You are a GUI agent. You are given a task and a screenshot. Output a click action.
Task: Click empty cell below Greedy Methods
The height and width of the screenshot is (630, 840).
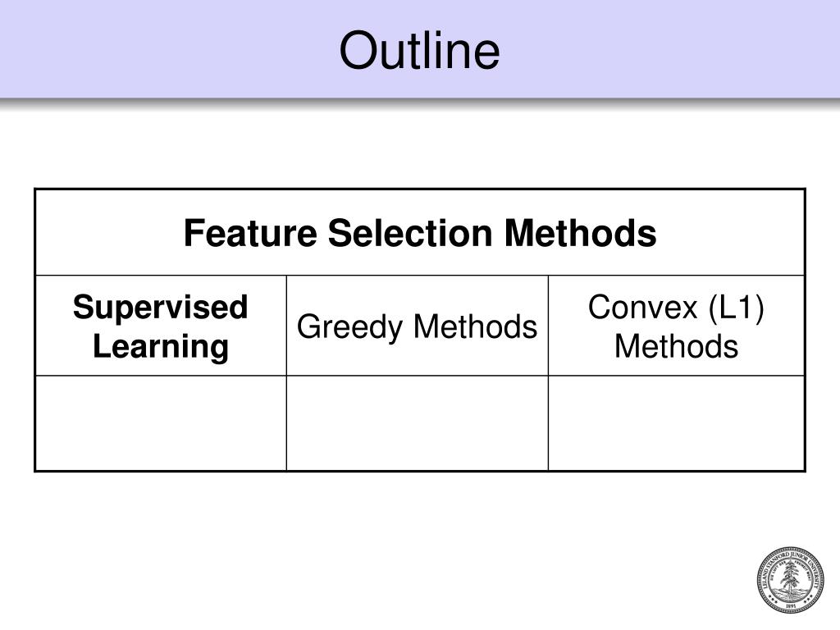[x=418, y=423]
